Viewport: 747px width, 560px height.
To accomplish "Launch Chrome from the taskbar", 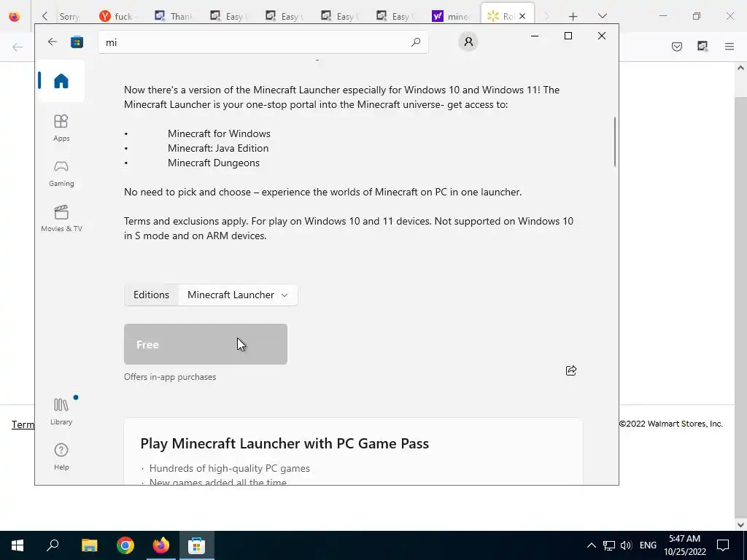I will (x=125, y=545).
